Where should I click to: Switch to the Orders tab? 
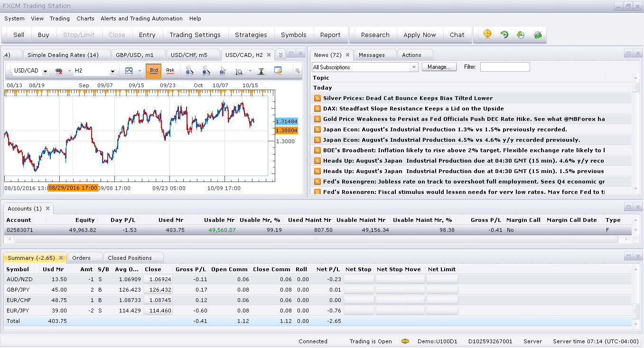[84, 258]
